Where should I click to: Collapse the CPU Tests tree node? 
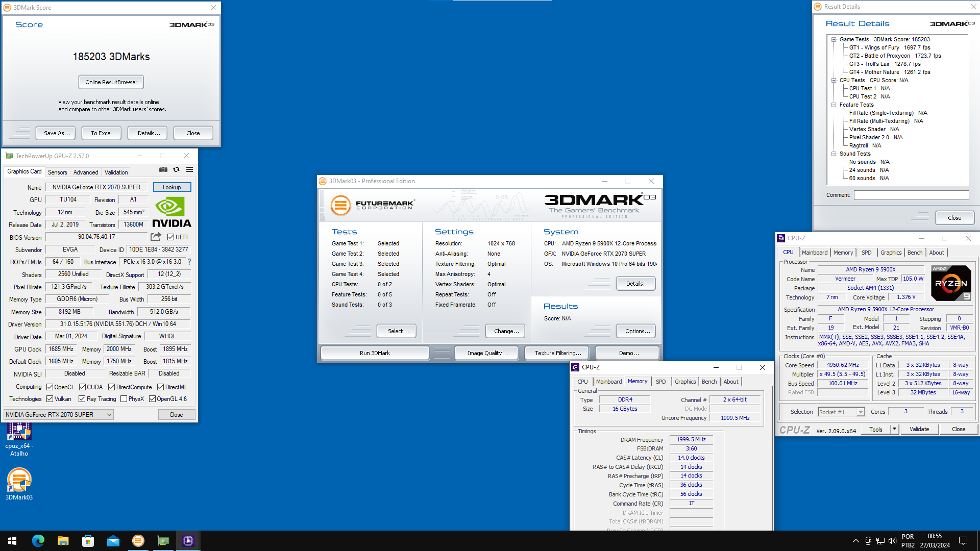pos(834,80)
